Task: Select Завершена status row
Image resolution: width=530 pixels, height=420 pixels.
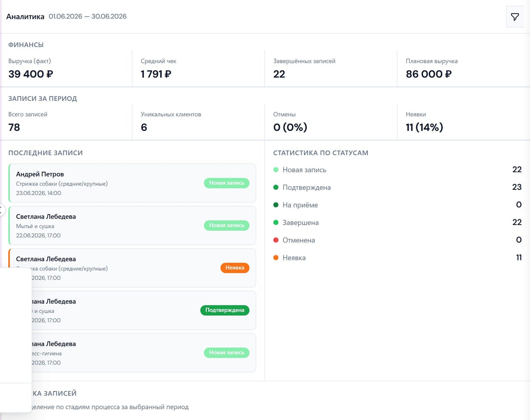Action: (397, 223)
